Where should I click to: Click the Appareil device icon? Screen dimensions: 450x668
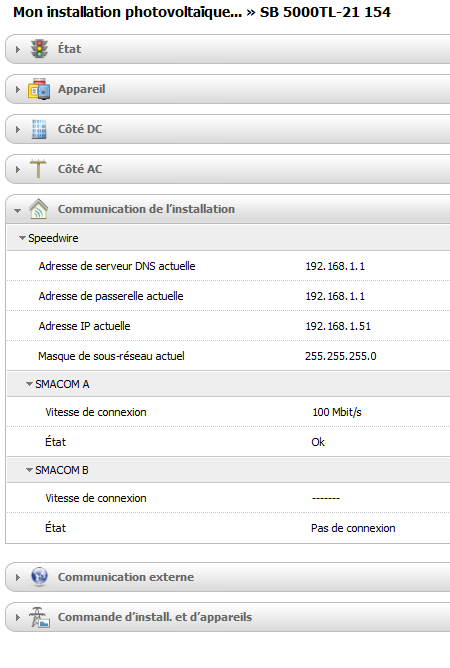[x=39, y=89]
